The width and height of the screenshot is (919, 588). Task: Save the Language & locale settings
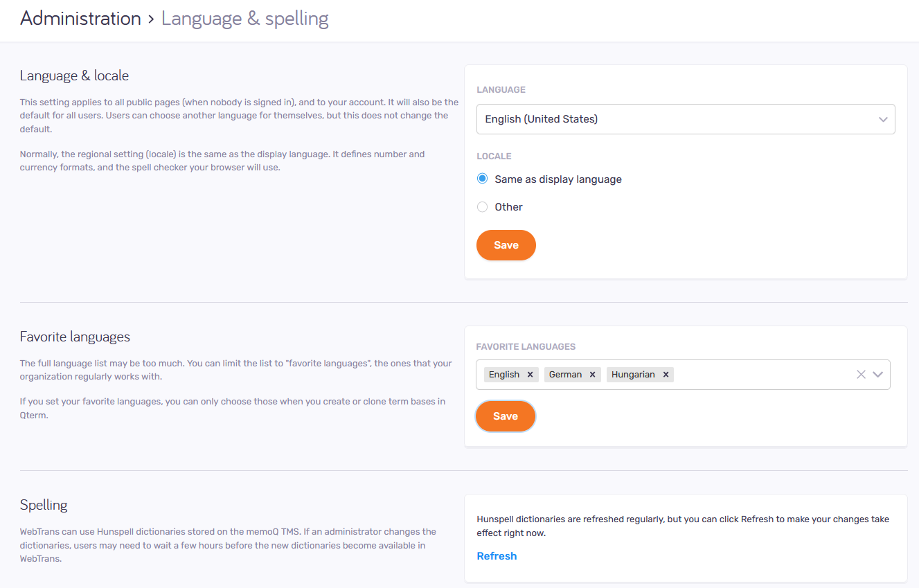click(x=506, y=244)
